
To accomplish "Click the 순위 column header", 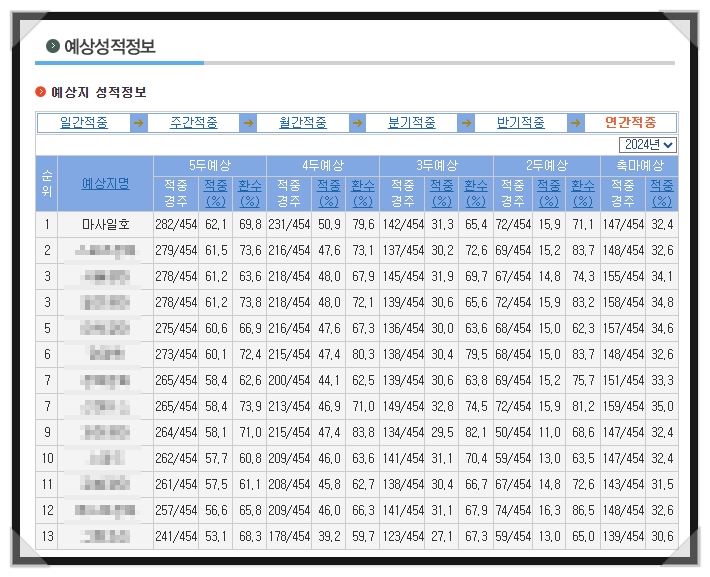I will (x=47, y=183).
